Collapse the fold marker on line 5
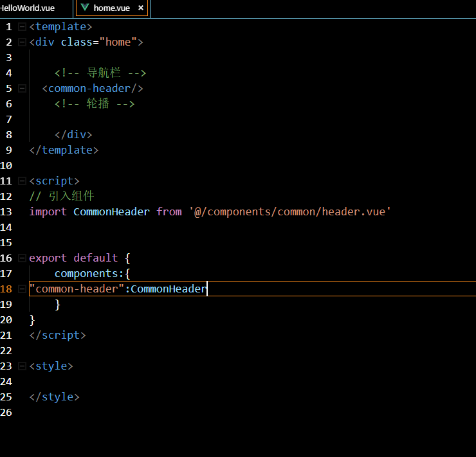 [22, 89]
